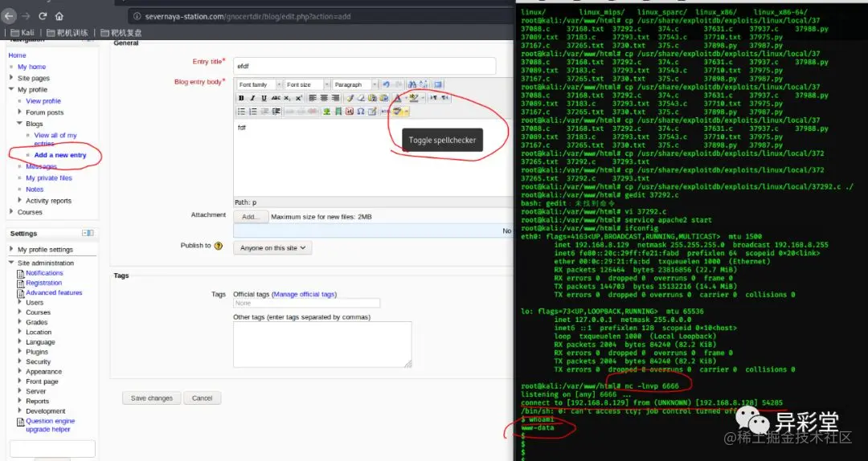Click the Entry title input field
The height and width of the screenshot is (461, 868).
(x=364, y=66)
